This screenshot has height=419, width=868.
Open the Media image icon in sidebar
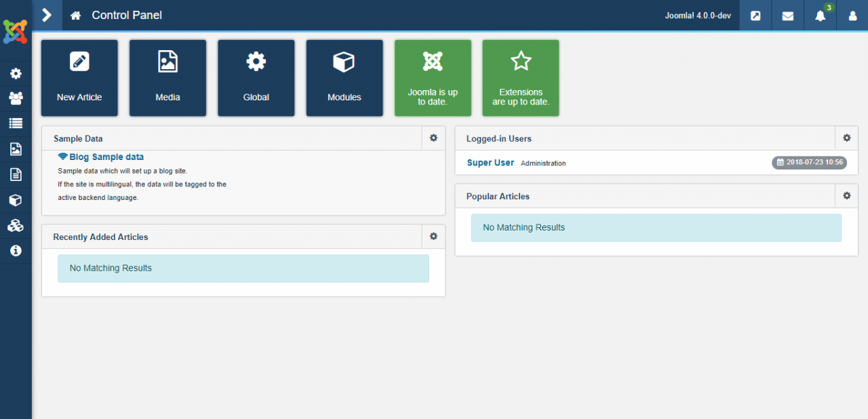click(15, 148)
